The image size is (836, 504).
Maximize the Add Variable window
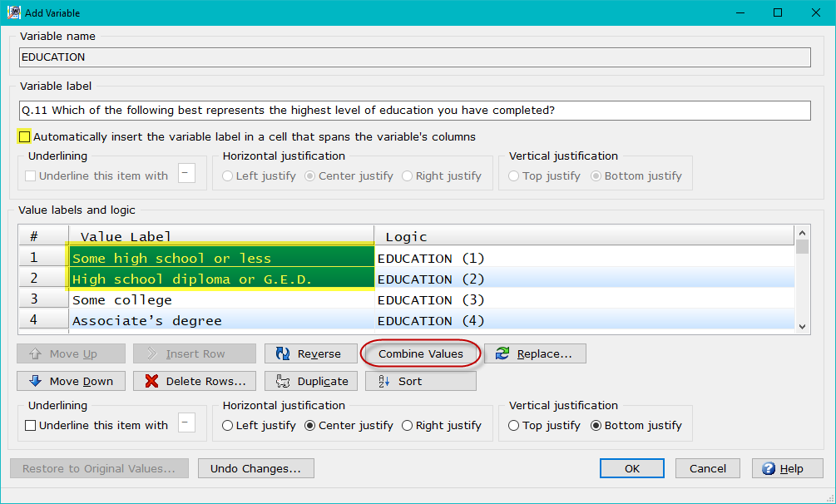point(778,12)
